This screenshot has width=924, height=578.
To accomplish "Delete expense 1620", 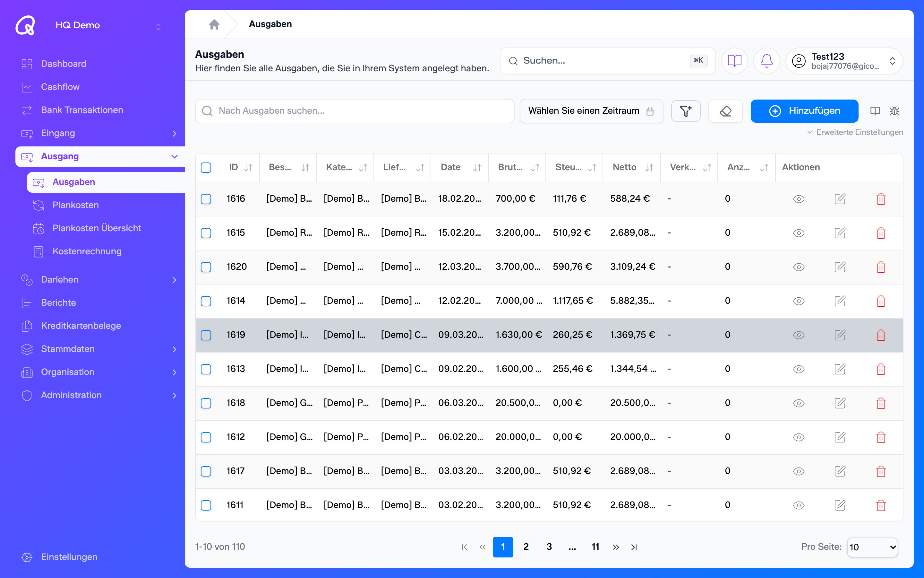I will (x=881, y=267).
